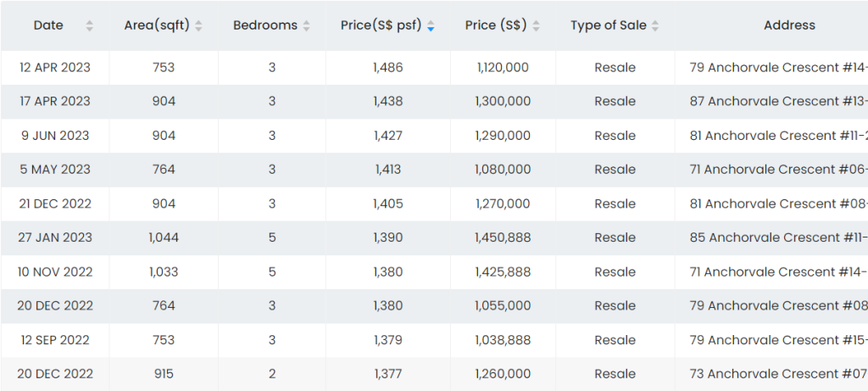Select the Date column header label
Viewport: 868px width, 391px height.
(x=48, y=25)
